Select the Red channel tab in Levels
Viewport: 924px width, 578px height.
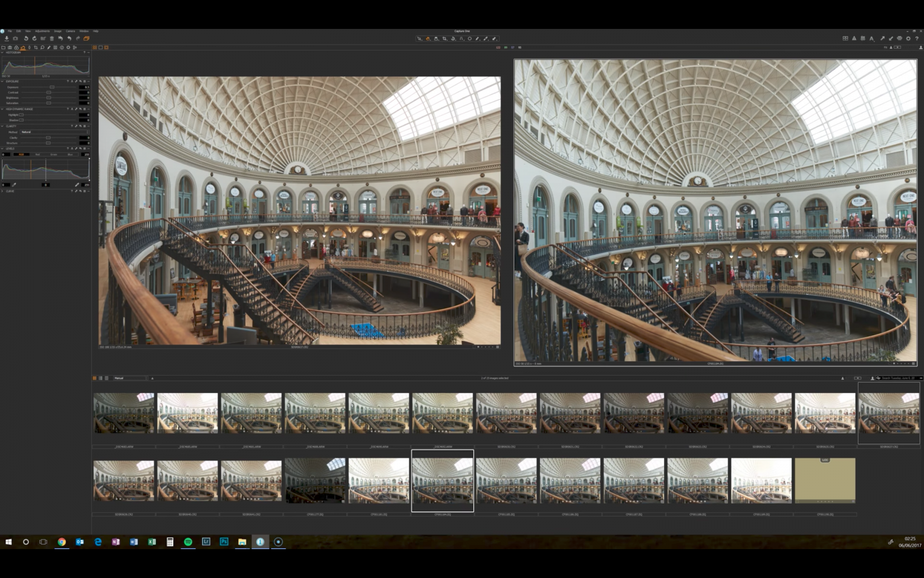pyautogui.click(x=39, y=154)
